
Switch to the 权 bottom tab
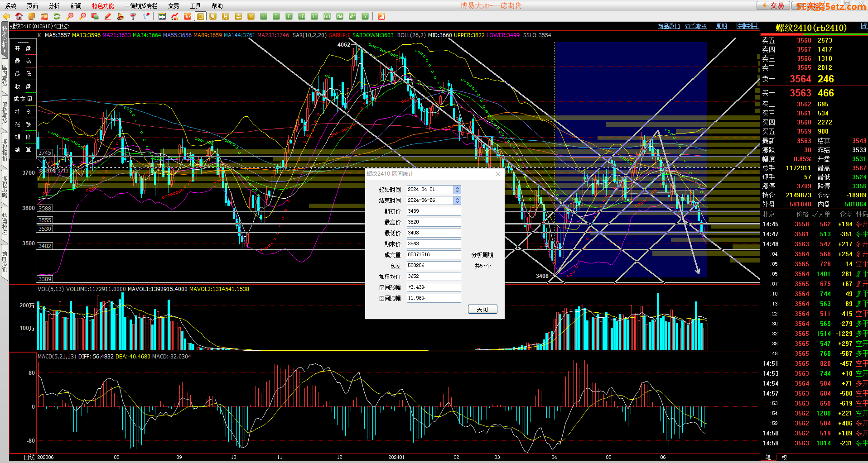[x=784, y=457]
